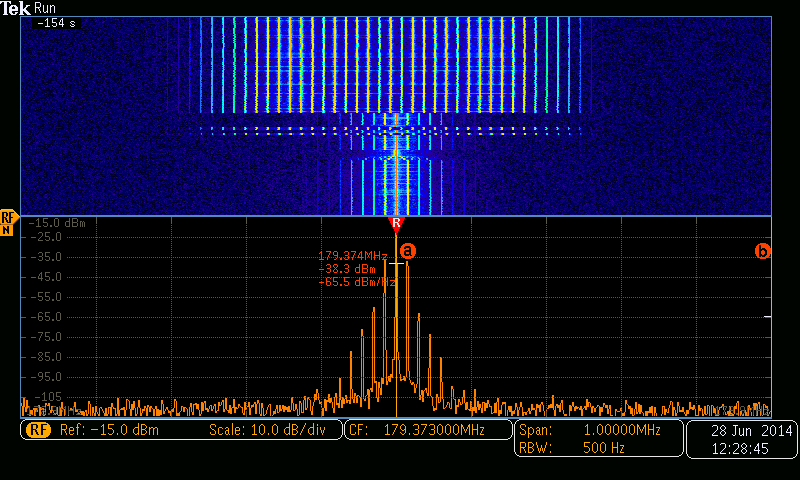
Task: Click the -95.0 axis label
Action: (45, 377)
